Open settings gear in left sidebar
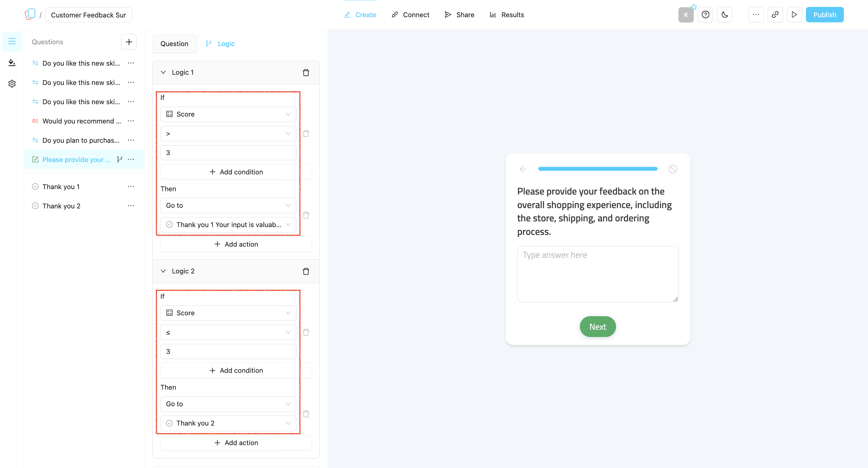The width and height of the screenshot is (868, 468). click(12, 83)
